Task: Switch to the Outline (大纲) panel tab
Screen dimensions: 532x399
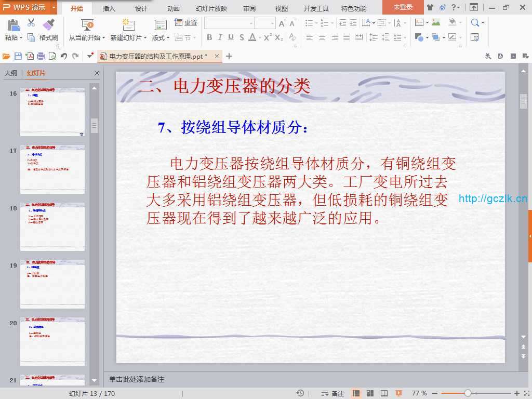Action: point(11,73)
